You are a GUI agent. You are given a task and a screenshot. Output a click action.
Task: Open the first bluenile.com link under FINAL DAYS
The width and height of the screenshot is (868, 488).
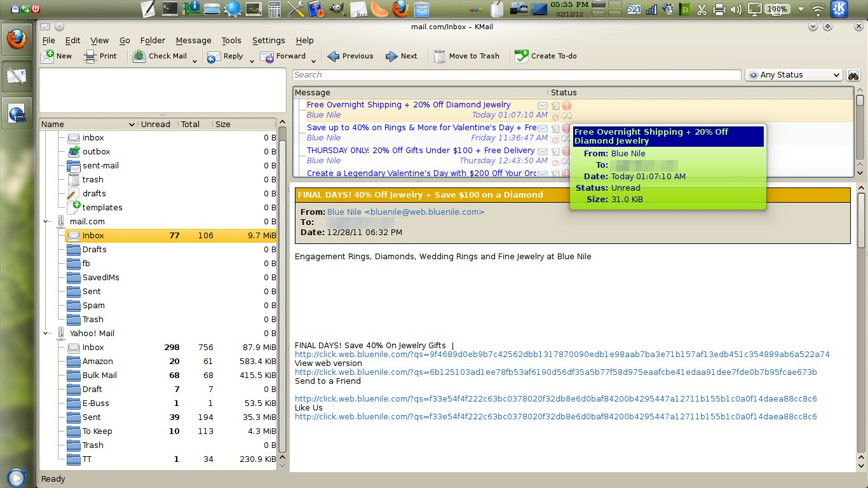pyautogui.click(x=562, y=355)
